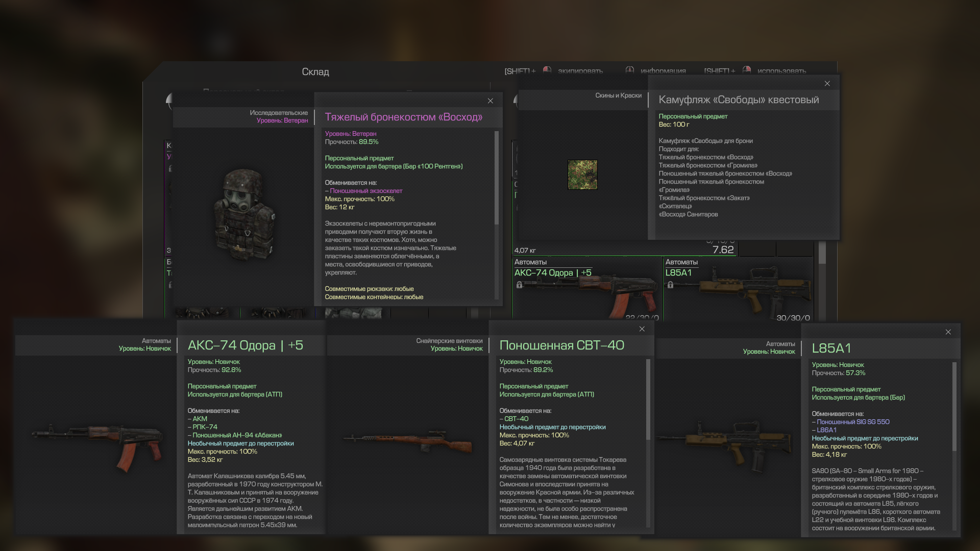The width and height of the screenshot is (980, 551).
Task: Click the mouse icon next to использовать
Action: tap(746, 70)
